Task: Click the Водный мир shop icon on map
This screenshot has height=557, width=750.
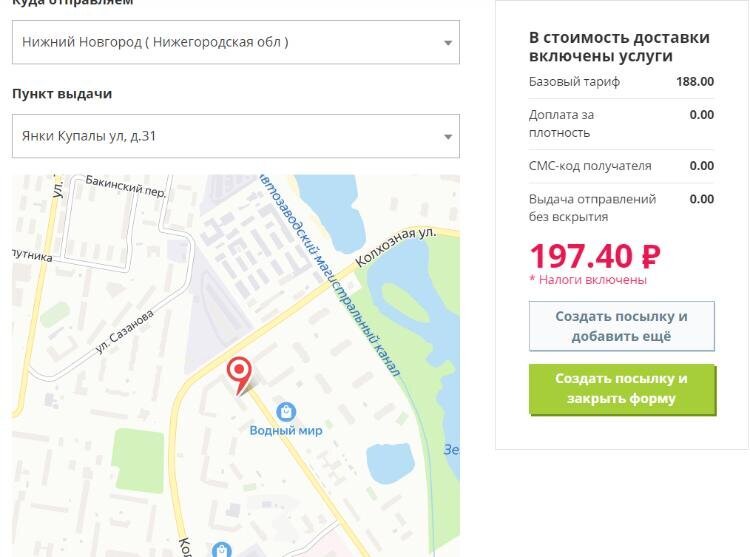Action: pyautogui.click(x=286, y=411)
